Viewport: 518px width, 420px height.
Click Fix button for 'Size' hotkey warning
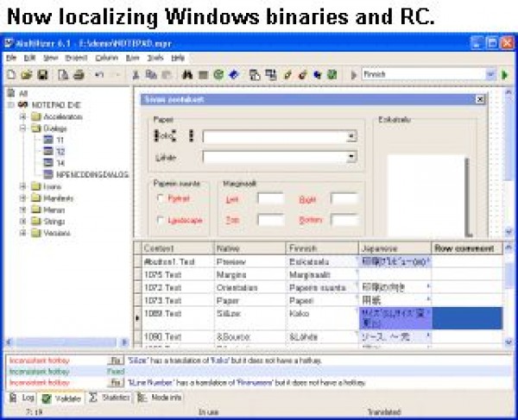click(x=116, y=360)
